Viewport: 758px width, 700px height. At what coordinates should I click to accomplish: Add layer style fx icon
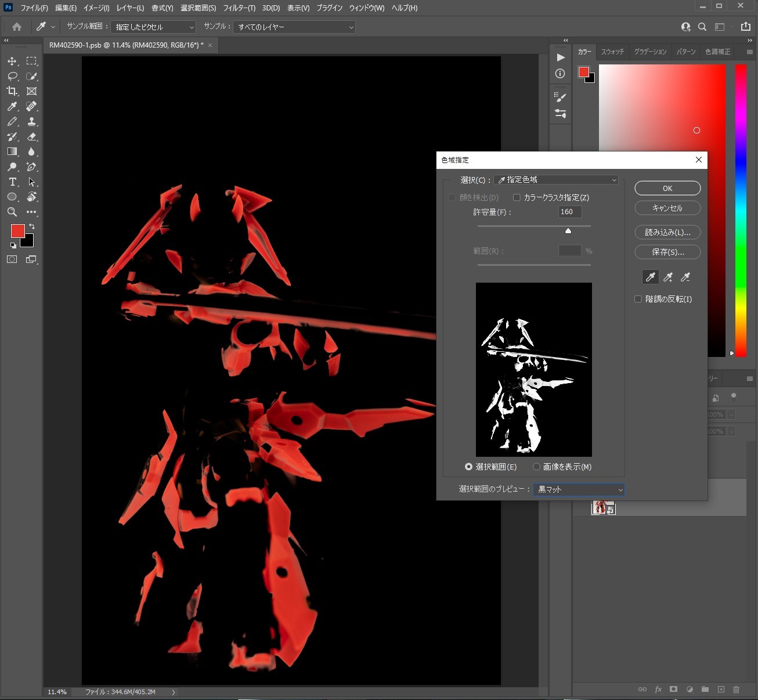[x=658, y=690]
